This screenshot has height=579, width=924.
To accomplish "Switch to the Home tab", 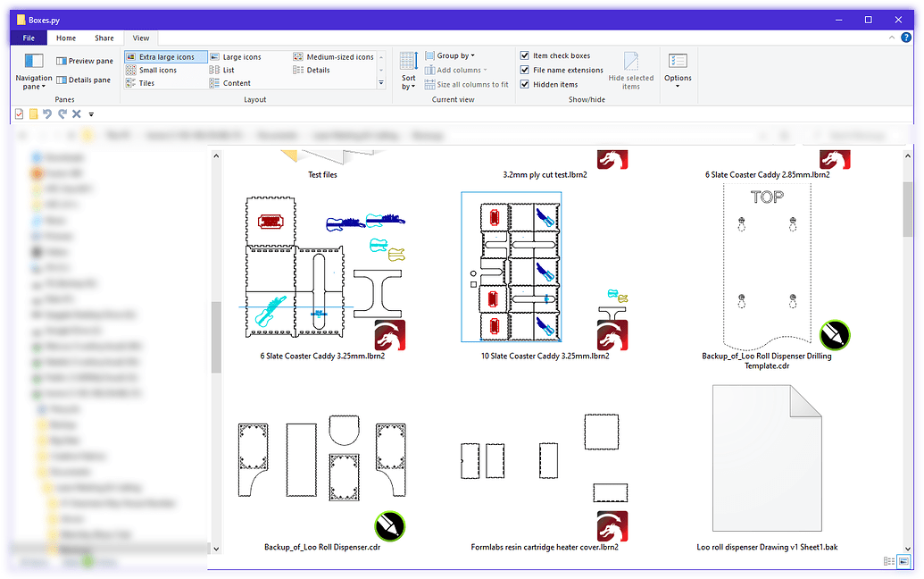I will pyautogui.click(x=65, y=38).
